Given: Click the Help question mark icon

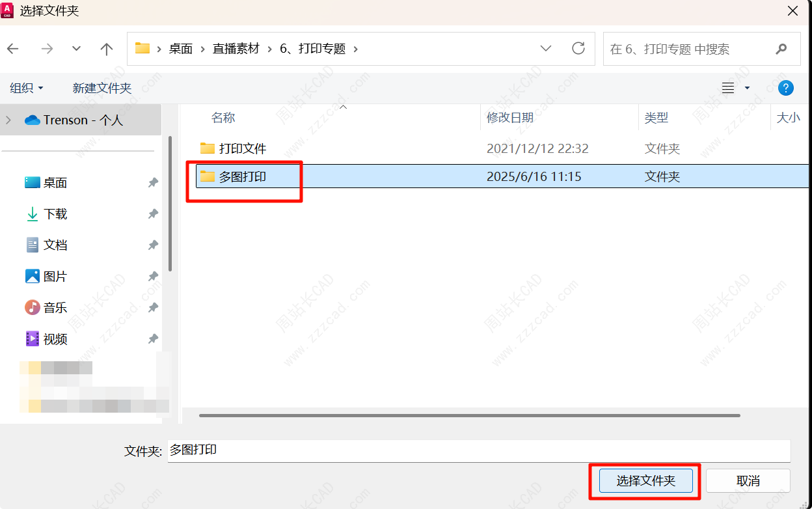Looking at the screenshot, I should (786, 88).
